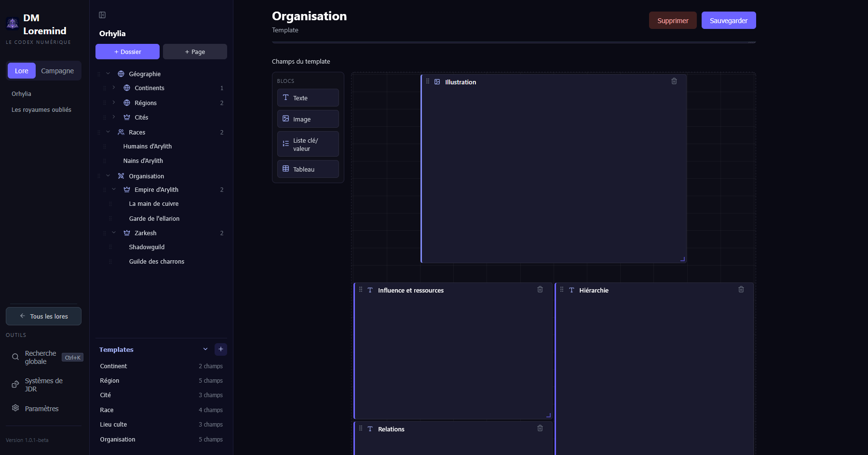The width and height of the screenshot is (868, 455).
Task: Open the Humains d'Arylith page
Action: 148,147
